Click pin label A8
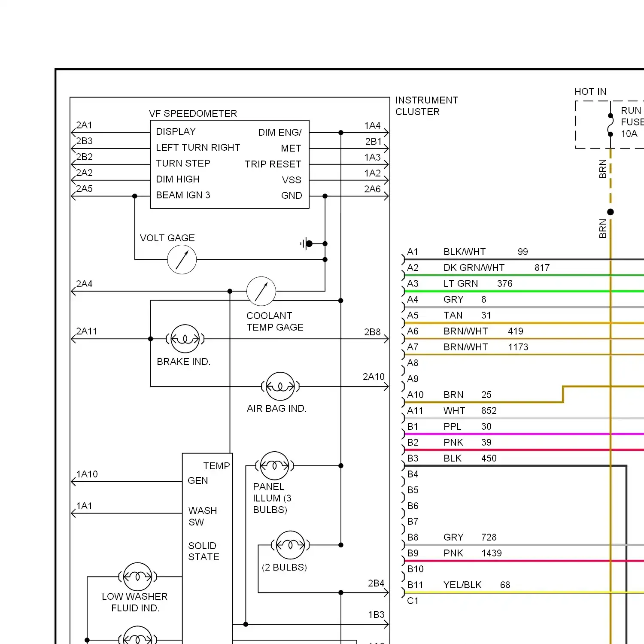The width and height of the screenshot is (644, 644). tap(413, 363)
